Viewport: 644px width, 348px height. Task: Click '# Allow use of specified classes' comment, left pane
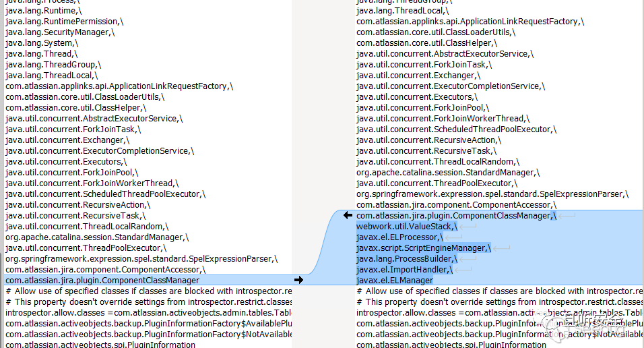point(148,291)
